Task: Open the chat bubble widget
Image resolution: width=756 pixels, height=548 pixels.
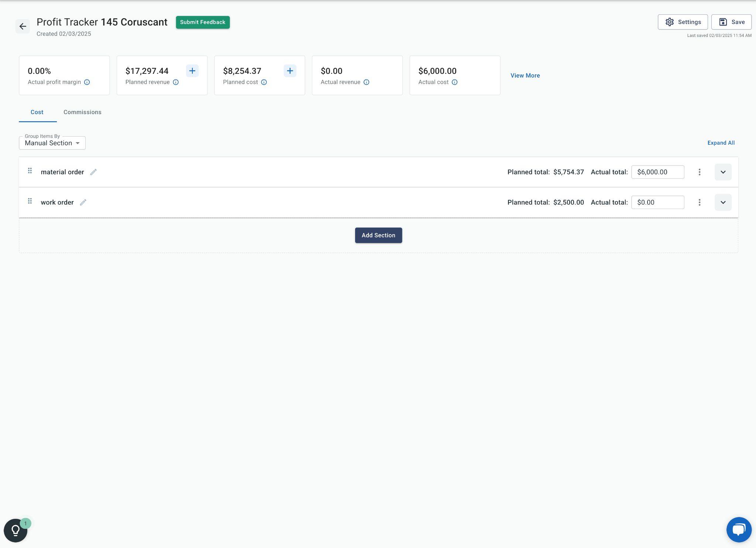Action: tap(739, 530)
